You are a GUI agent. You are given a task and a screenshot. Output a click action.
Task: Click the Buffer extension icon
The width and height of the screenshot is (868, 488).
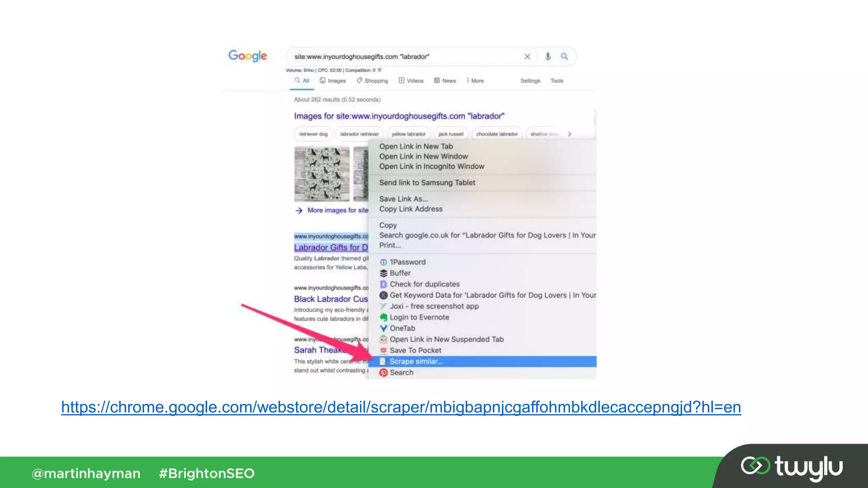point(384,273)
